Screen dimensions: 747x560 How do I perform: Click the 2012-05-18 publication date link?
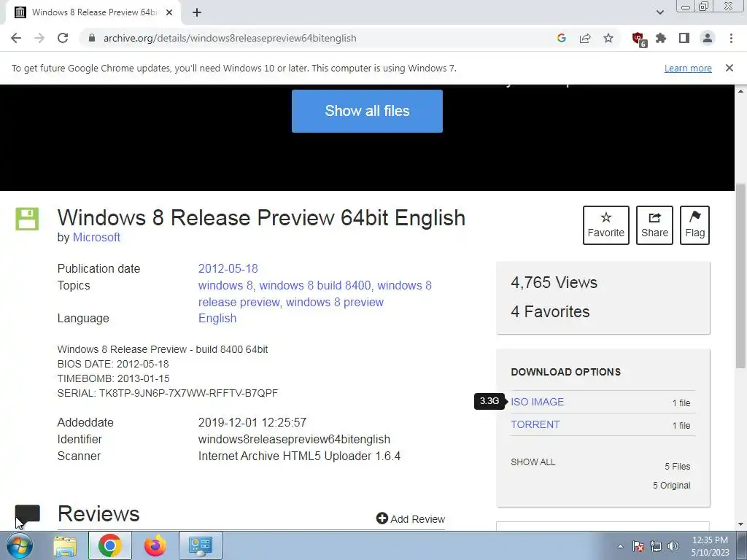click(x=228, y=268)
